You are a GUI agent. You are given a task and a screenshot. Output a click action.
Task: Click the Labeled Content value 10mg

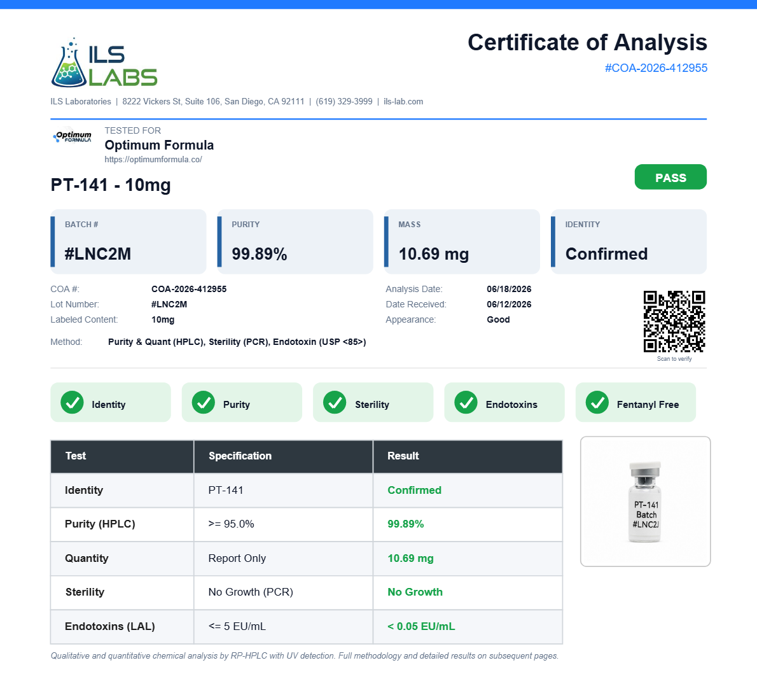(x=163, y=319)
